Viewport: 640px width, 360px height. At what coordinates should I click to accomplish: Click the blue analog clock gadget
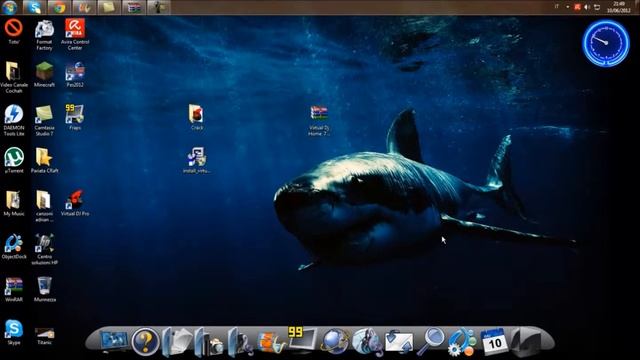click(606, 43)
